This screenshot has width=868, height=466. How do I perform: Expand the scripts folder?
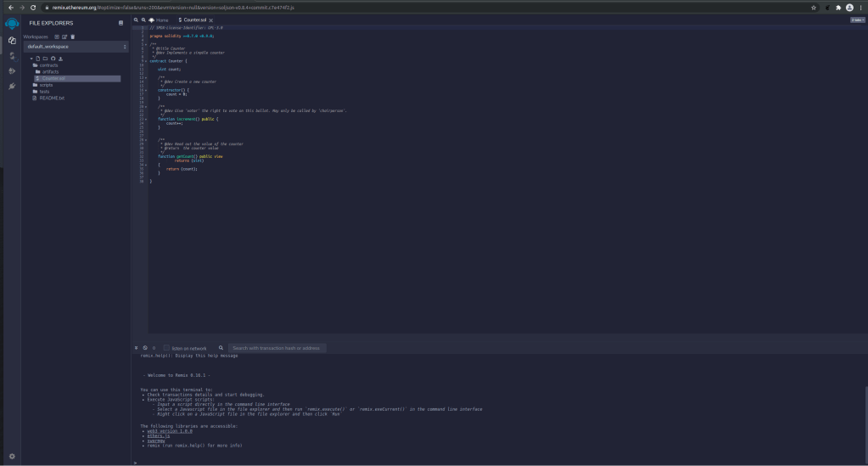46,85
